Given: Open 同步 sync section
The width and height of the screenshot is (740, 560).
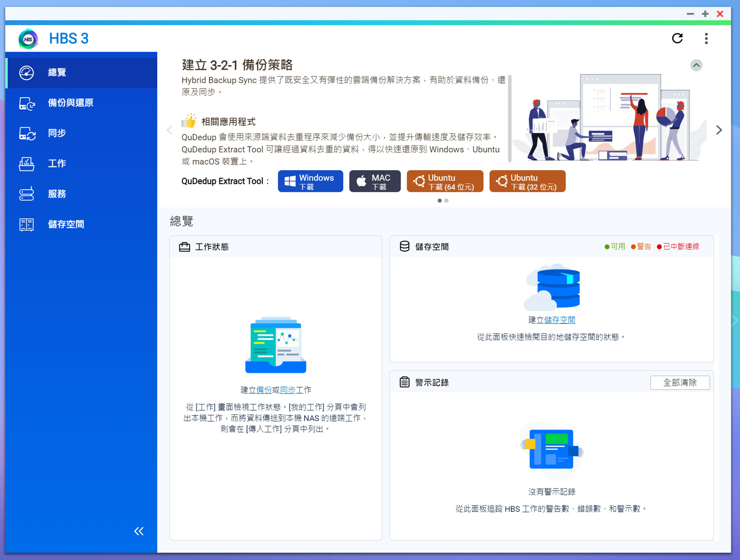Looking at the screenshot, I should (81, 133).
